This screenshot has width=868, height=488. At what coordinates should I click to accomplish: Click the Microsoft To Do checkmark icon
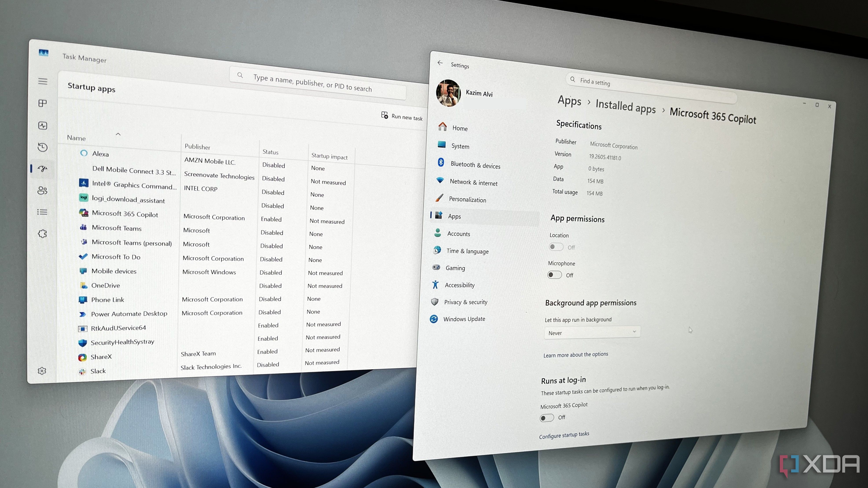point(83,256)
